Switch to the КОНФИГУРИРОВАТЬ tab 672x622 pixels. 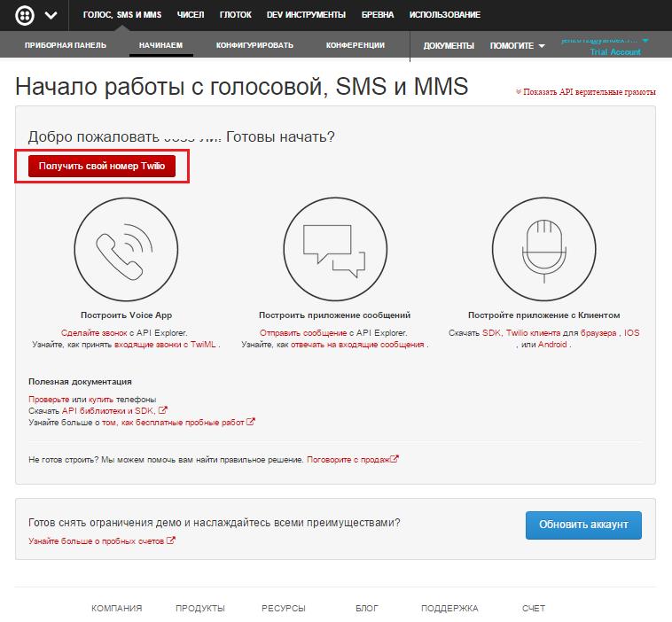point(254,45)
